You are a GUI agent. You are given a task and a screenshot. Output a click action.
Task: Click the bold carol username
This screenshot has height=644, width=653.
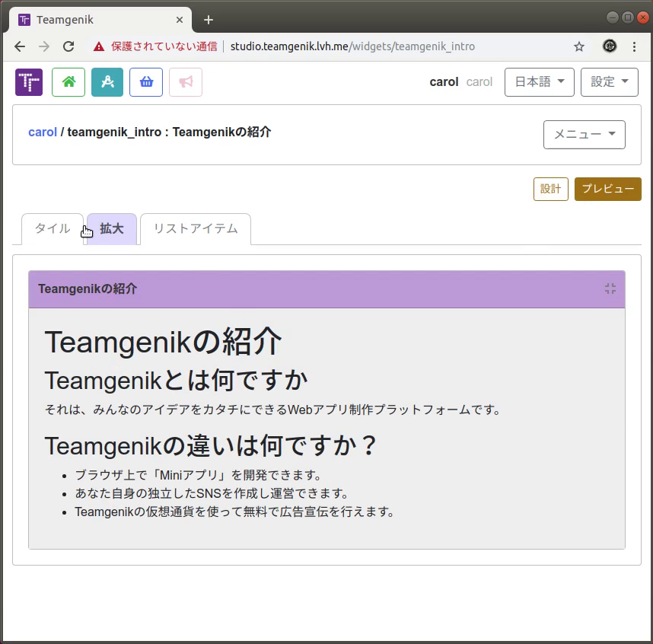tap(444, 82)
